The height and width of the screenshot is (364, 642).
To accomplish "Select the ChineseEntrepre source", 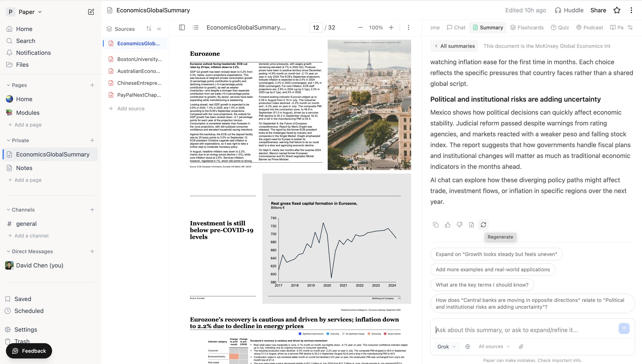I will [x=135, y=83].
